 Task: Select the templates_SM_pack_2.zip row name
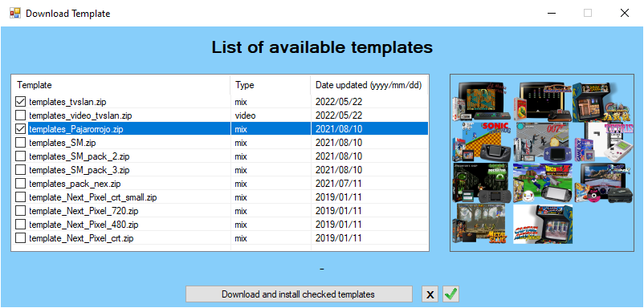[79, 156]
